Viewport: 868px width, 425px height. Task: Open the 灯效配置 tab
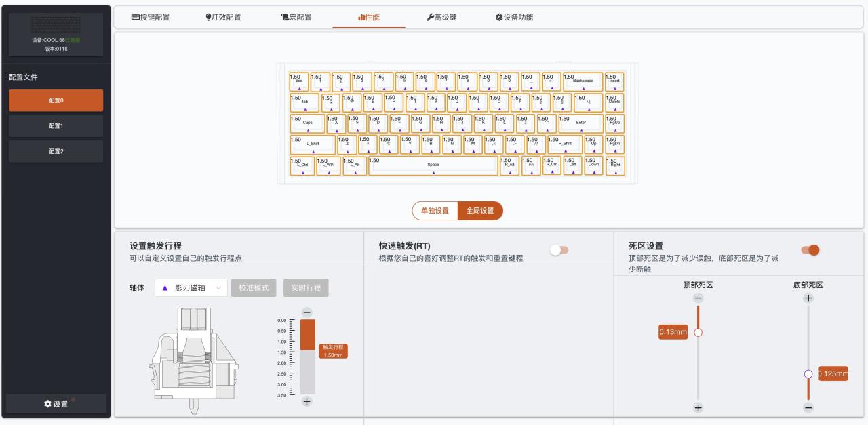pyautogui.click(x=218, y=17)
